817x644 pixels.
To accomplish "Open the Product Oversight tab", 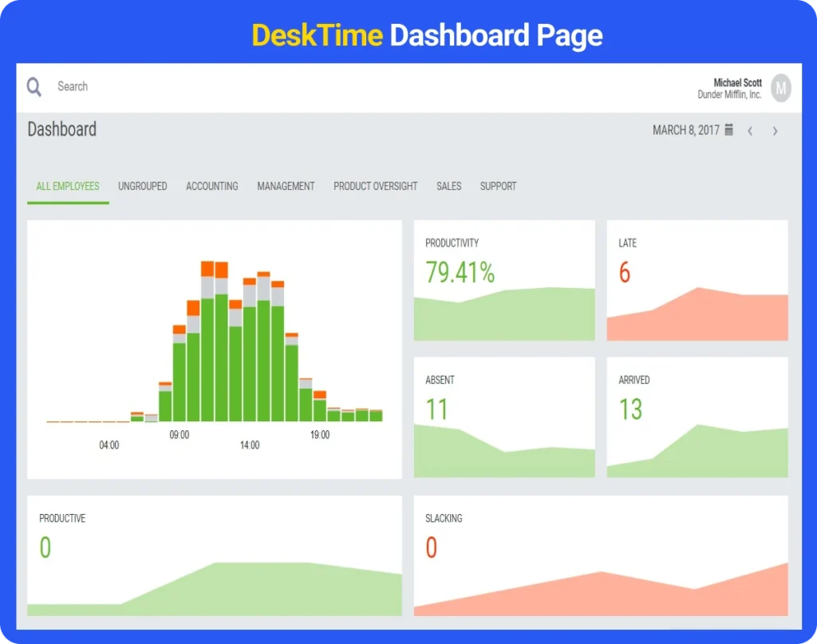I will [375, 186].
